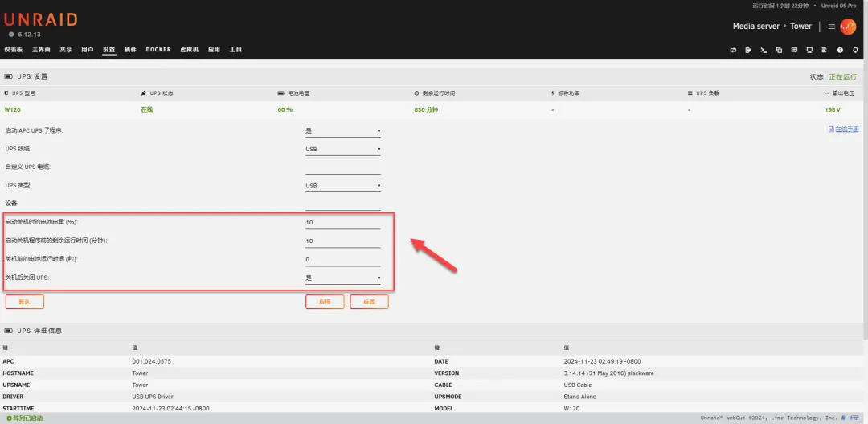Go to the DOCKER menu tab
The height and width of the screenshot is (424, 868).
158,50
